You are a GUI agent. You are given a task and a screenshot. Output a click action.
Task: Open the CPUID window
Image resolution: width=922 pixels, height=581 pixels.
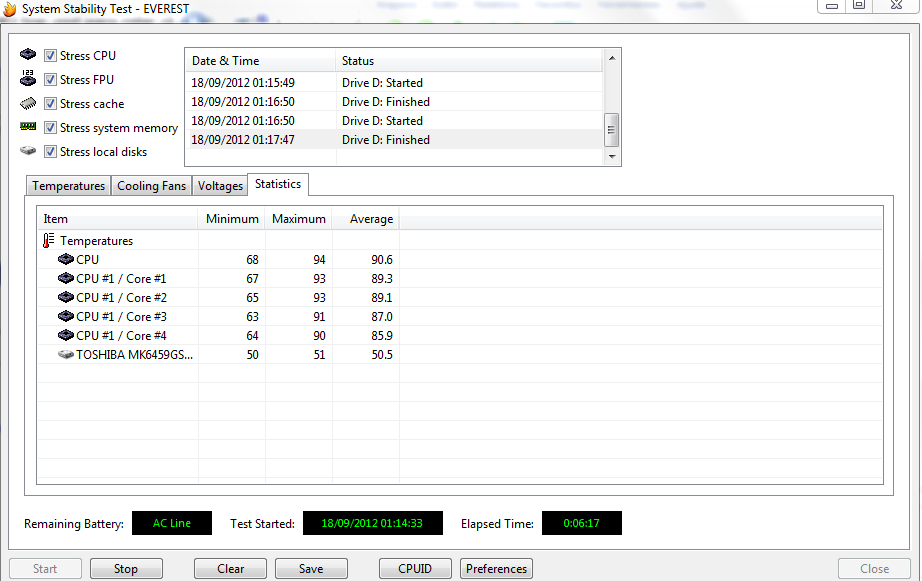[415, 569]
